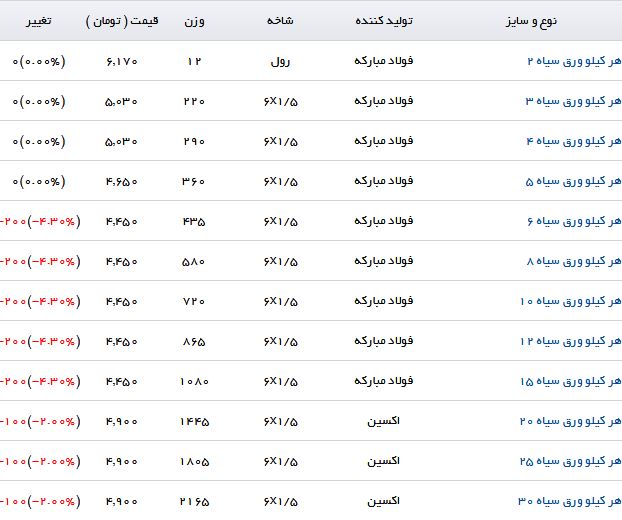Select the change '۰(۰.۰۰%)' in the ورق سیاه ۲ row
The height and width of the screenshot is (520, 622).
tap(39, 61)
